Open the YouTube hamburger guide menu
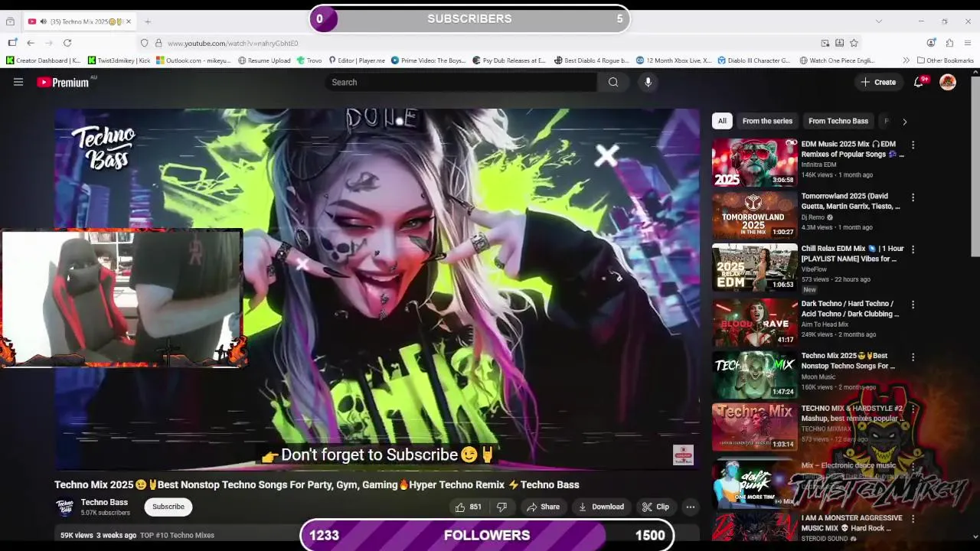 point(18,82)
